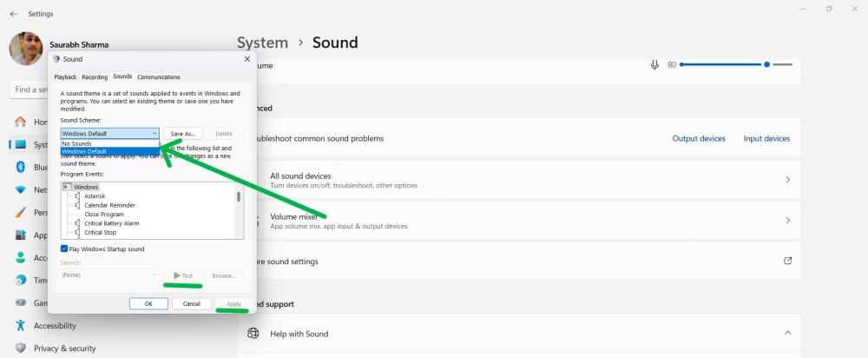Viewport: 868px width, 358px height.
Task: Switch to the Playback tab
Action: [66, 77]
